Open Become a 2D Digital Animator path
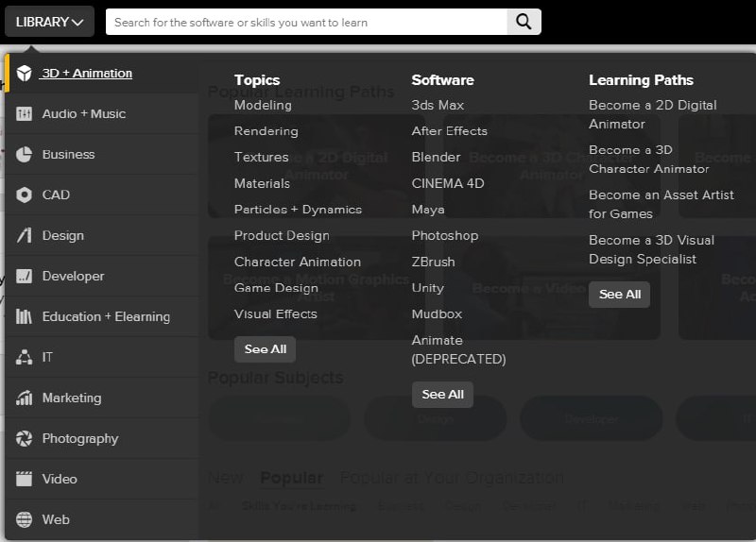The image size is (756, 542). point(653,114)
